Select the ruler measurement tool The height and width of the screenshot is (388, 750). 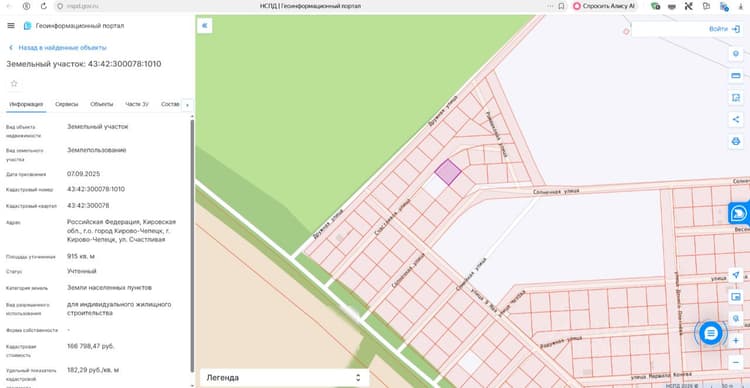(736, 76)
